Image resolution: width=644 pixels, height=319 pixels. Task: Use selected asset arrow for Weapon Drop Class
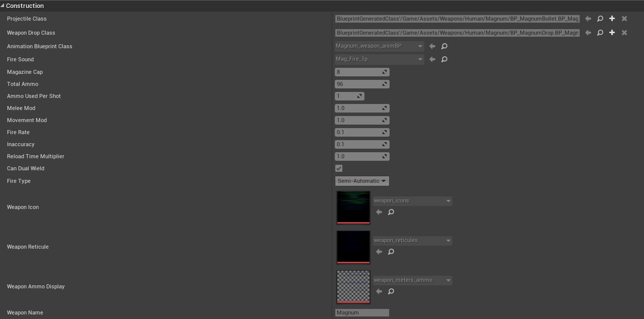point(588,33)
